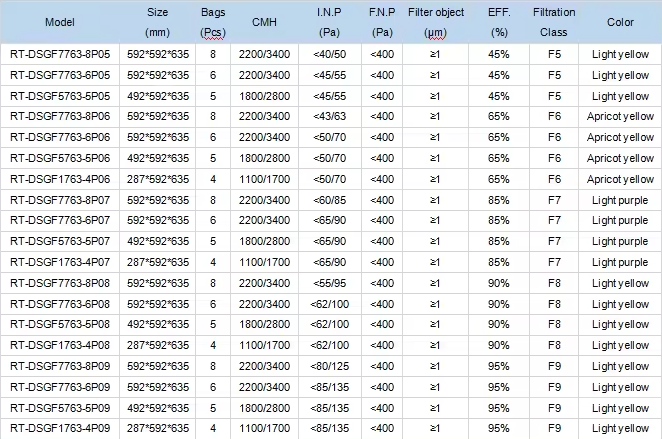Select model cell RT-DSGF7763-8P05

(60, 54)
